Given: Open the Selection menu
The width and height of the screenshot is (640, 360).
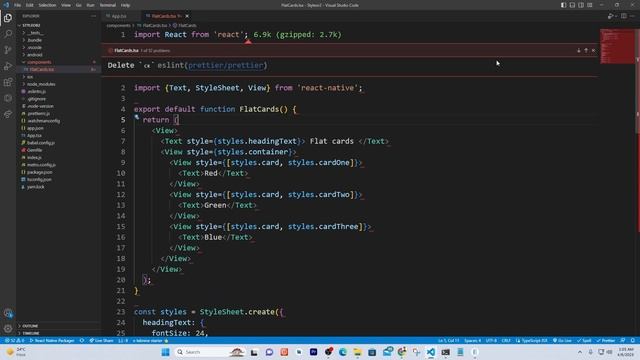Looking at the screenshot, I should coord(47,5).
